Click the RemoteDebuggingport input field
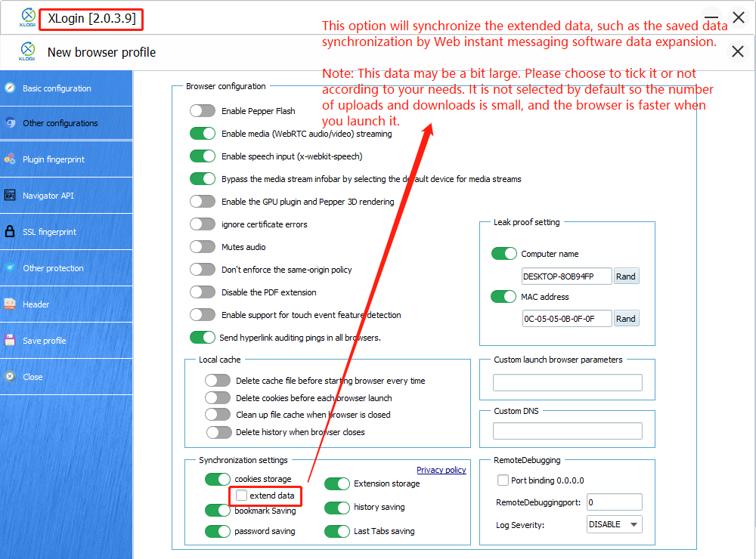 (x=614, y=502)
